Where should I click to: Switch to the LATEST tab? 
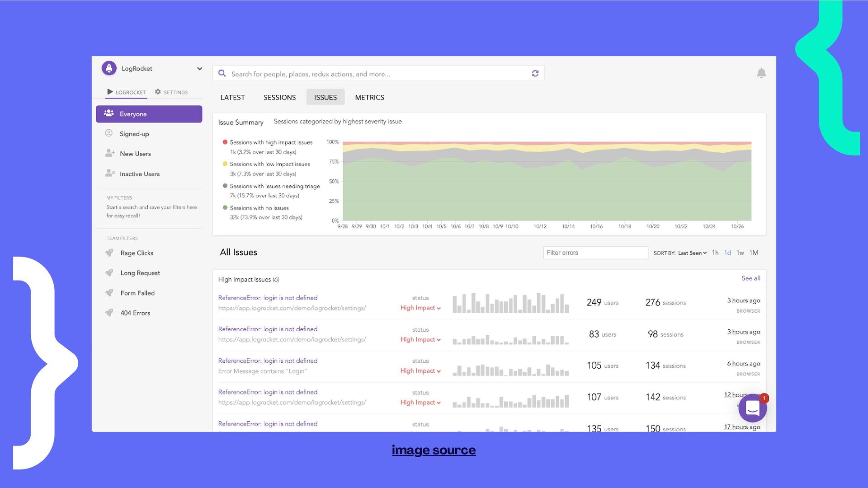click(x=232, y=97)
